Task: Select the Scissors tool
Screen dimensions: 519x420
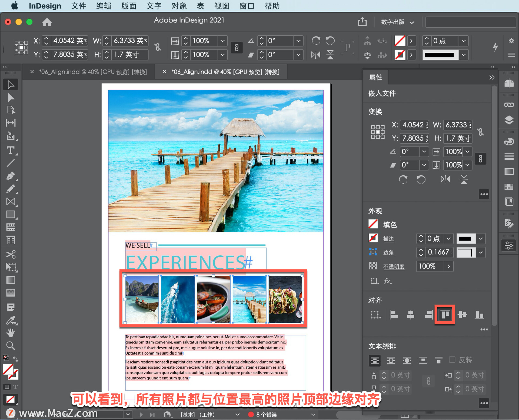Action: point(11,254)
